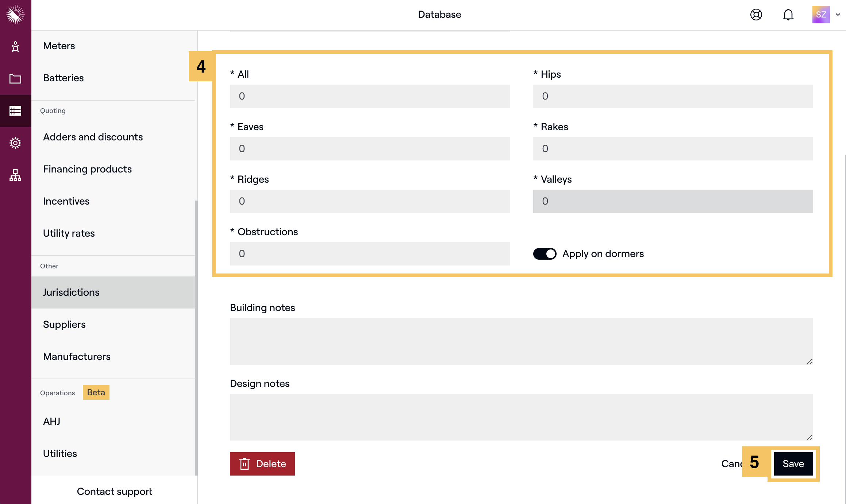The height and width of the screenshot is (504, 846).
Task: Click the Beta badge next to Operations
Action: (x=96, y=392)
